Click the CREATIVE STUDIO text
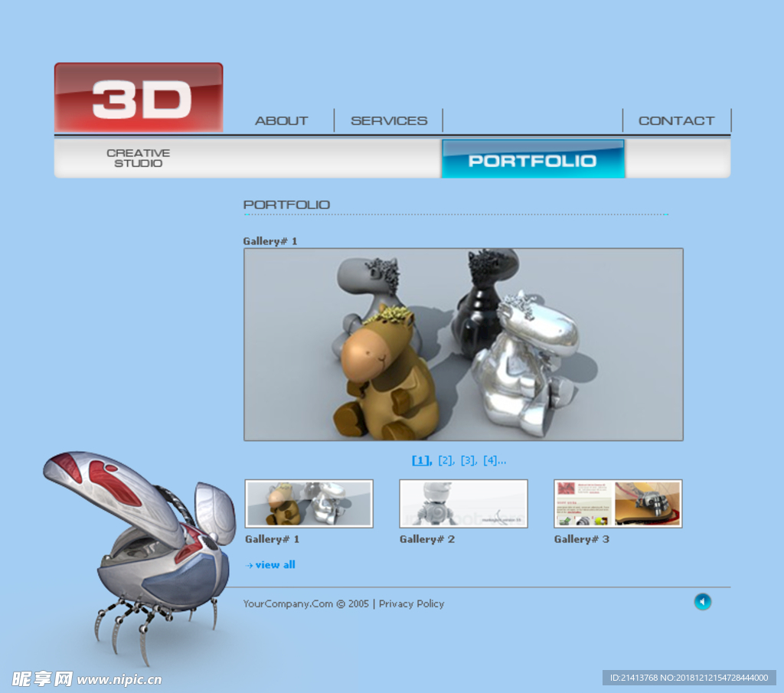This screenshot has height=693, width=784. click(x=139, y=158)
